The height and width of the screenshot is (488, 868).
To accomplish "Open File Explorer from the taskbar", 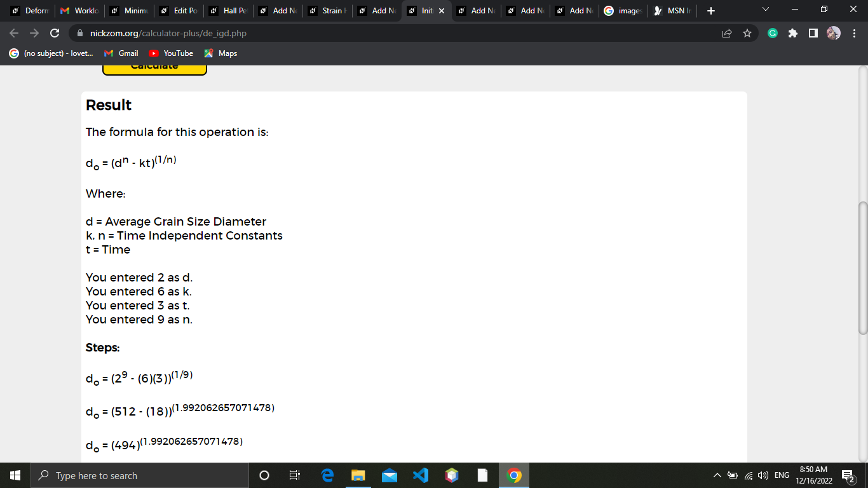I will 359,475.
